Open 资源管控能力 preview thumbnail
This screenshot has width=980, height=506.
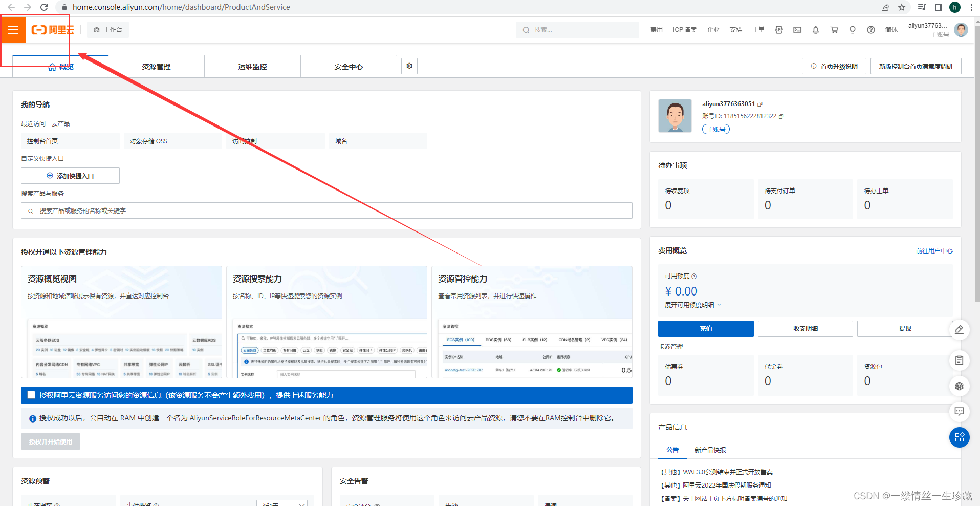point(532,322)
